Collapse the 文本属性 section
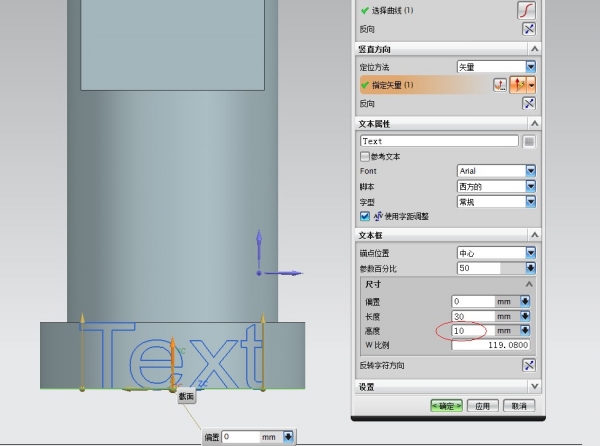600x446 pixels. [535, 124]
